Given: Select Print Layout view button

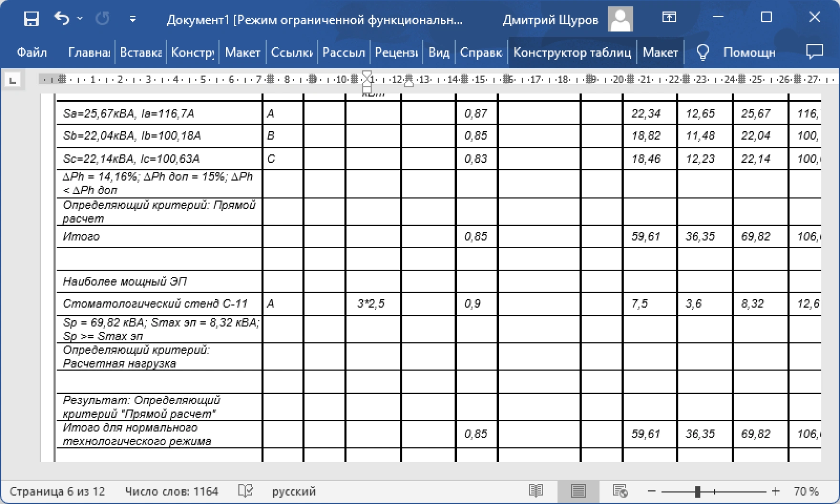Looking at the screenshot, I should point(578,491).
